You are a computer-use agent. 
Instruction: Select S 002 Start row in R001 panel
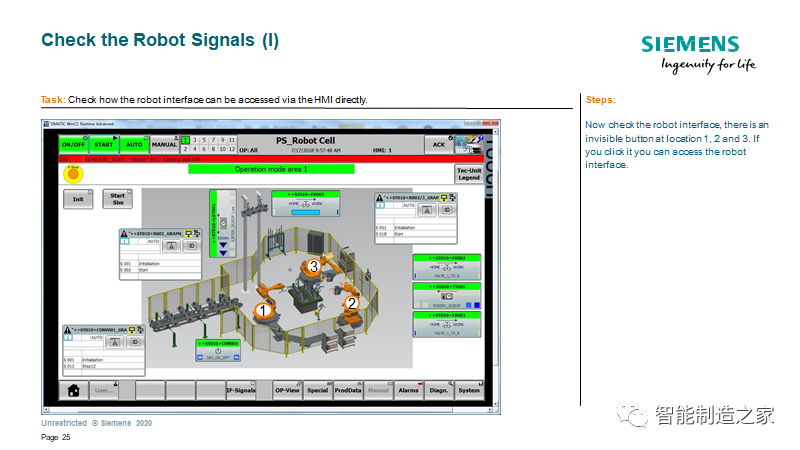coord(160,270)
